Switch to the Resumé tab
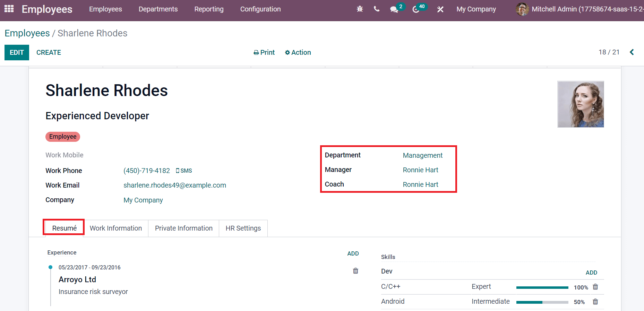644x311 pixels. [x=65, y=228]
